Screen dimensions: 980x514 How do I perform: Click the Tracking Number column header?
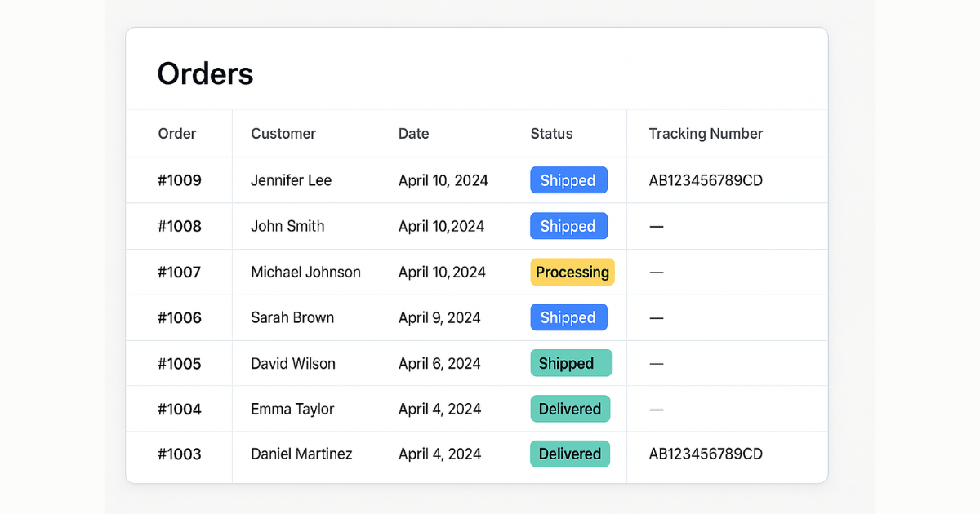(x=706, y=134)
